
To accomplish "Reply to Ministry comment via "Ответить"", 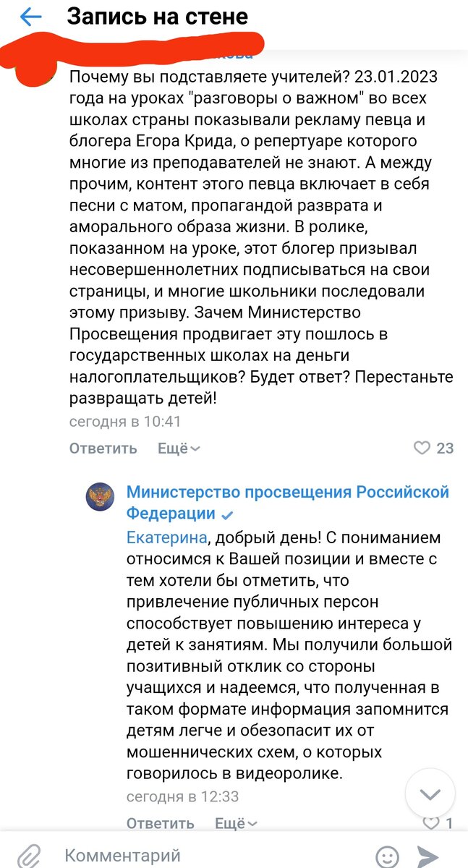I will (161, 823).
